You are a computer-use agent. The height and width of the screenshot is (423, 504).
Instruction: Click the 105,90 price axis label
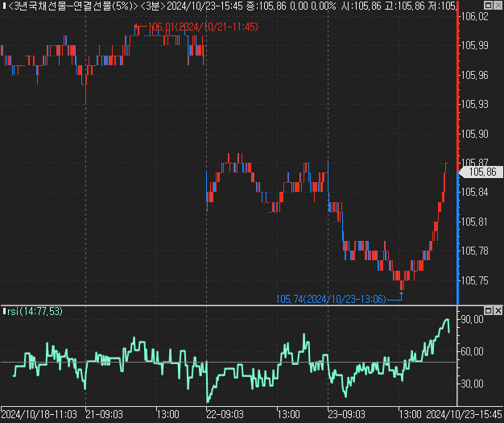click(474, 134)
